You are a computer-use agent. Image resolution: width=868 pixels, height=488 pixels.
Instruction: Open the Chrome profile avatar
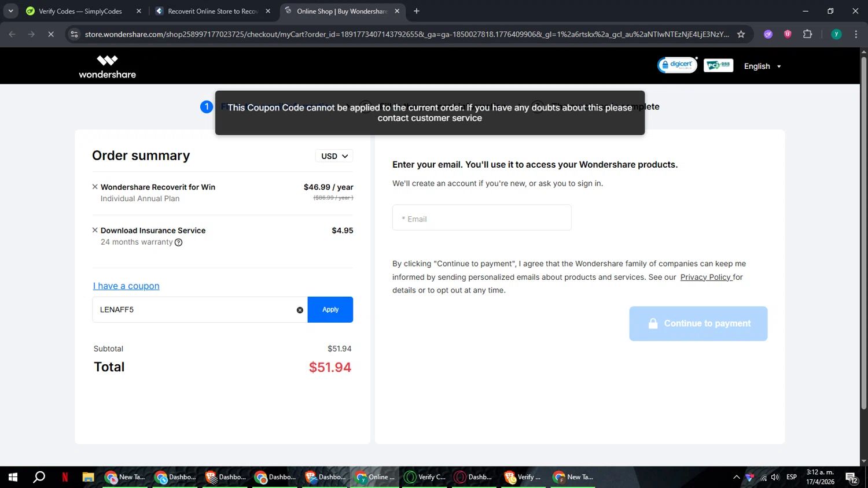pos(836,35)
